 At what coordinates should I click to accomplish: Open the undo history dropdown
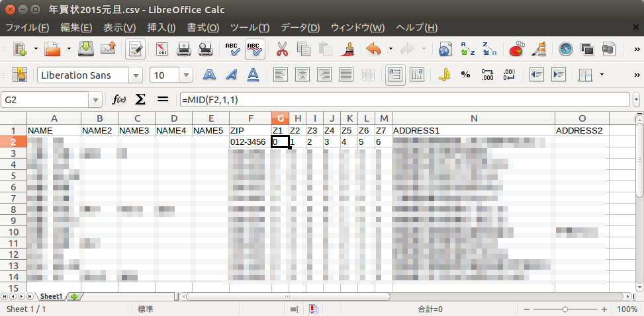(x=391, y=50)
